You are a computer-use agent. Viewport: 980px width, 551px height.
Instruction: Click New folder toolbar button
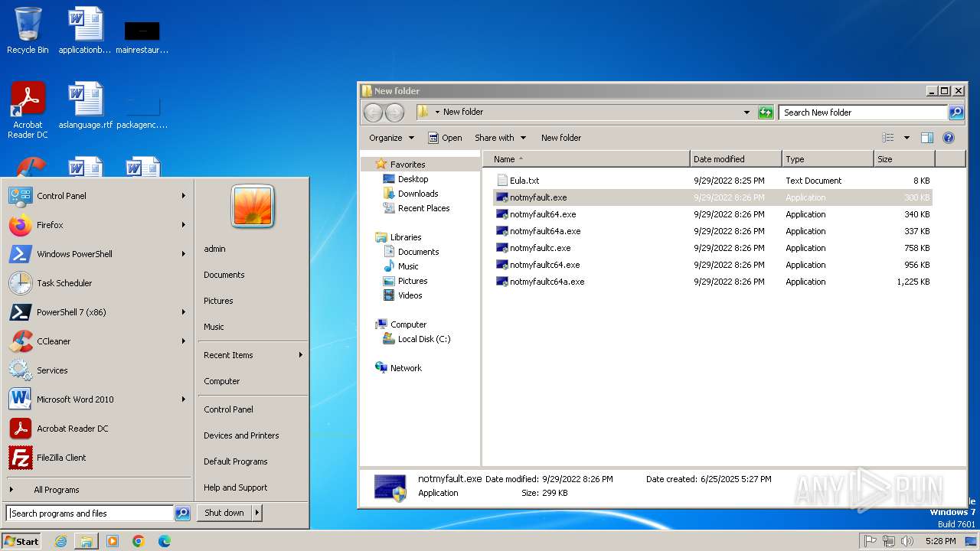click(561, 138)
